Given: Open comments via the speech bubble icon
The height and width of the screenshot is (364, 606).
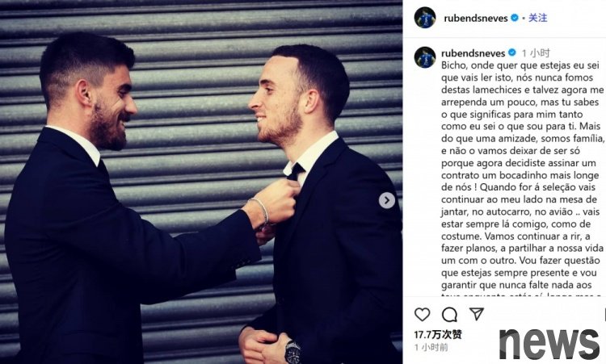Looking at the screenshot, I should (x=449, y=315).
